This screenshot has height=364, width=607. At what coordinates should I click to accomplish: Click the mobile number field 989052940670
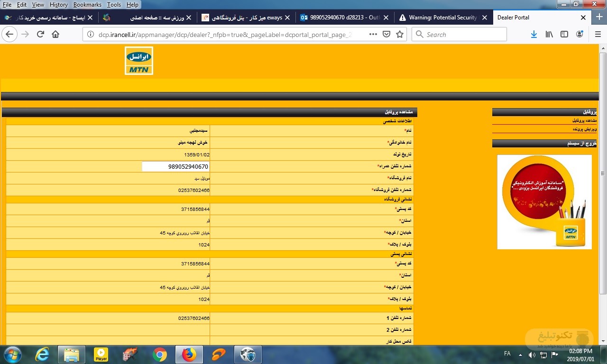click(176, 166)
